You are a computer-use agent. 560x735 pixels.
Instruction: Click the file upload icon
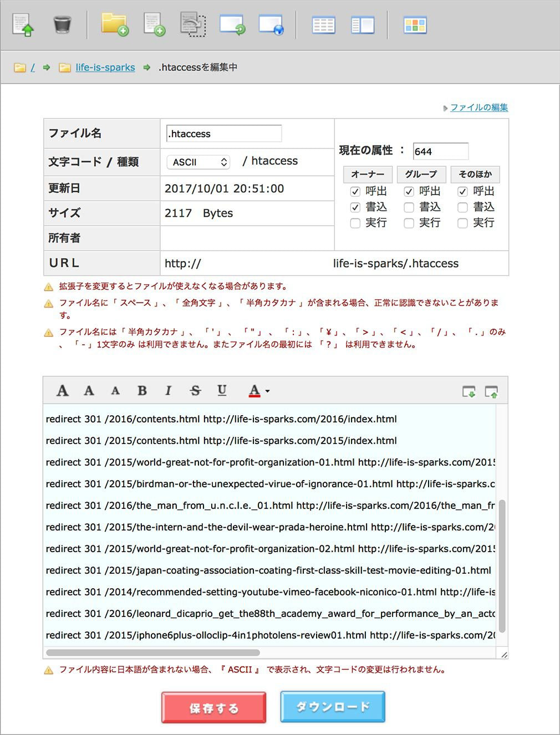pyautogui.click(x=23, y=25)
